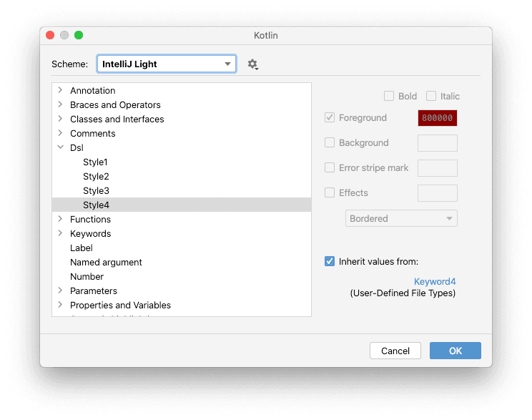
Task: Click the OK button
Action: pyautogui.click(x=455, y=351)
